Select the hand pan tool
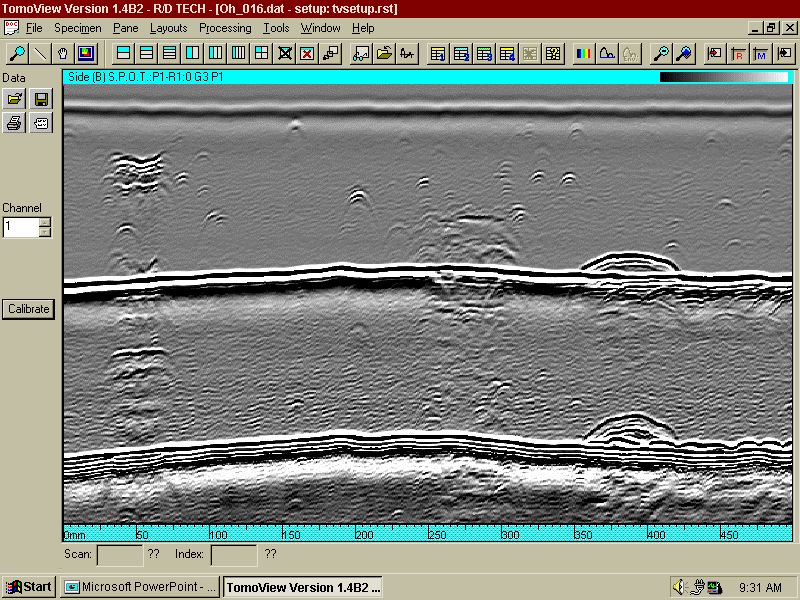 (x=62, y=53)
